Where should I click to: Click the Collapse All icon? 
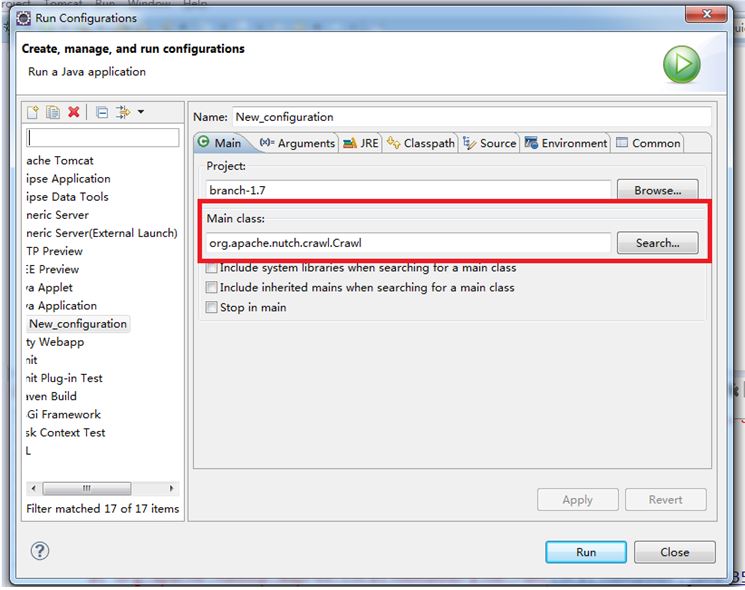point(102,113)
